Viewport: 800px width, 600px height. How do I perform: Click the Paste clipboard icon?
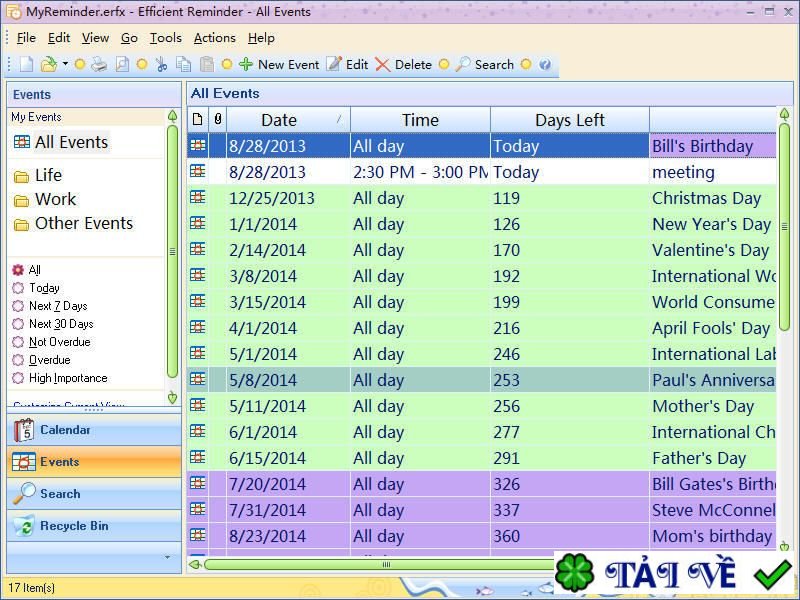click(x=207, y=64)
